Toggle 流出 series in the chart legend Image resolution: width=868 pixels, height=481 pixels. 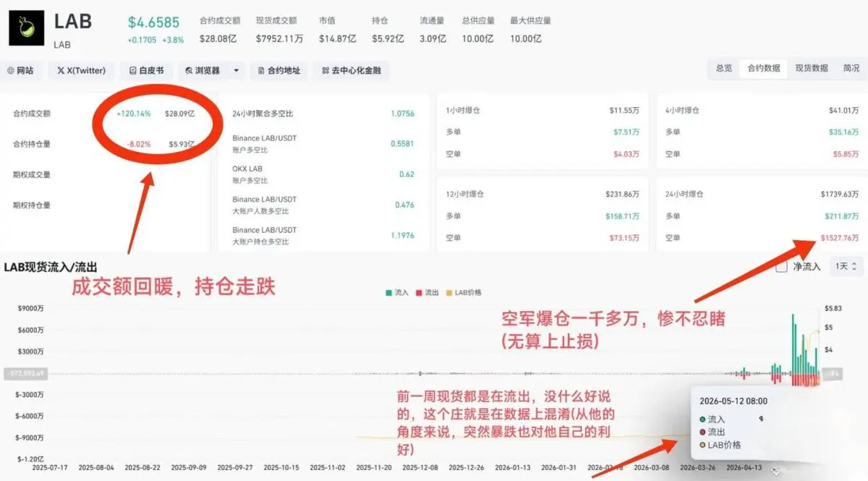point(429,292)
